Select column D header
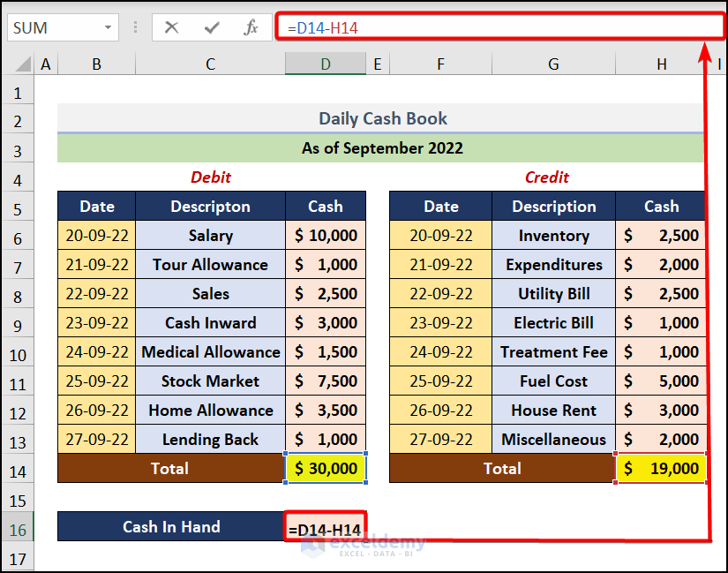Screen dimensions: 728x573 325,64
